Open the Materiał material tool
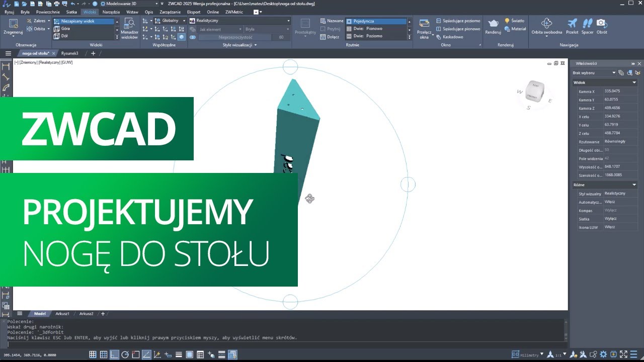The width and height of the screenshot is (644, 362). pos(515,29)
